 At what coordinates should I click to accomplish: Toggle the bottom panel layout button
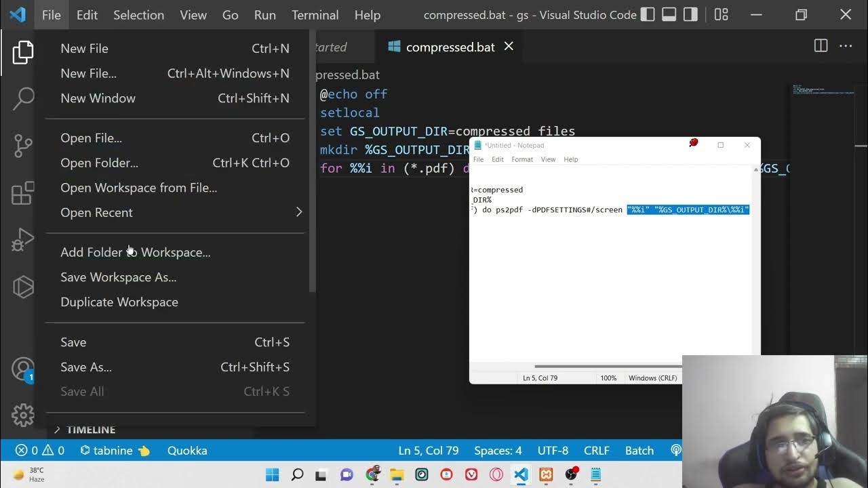(x=669, y=14)
